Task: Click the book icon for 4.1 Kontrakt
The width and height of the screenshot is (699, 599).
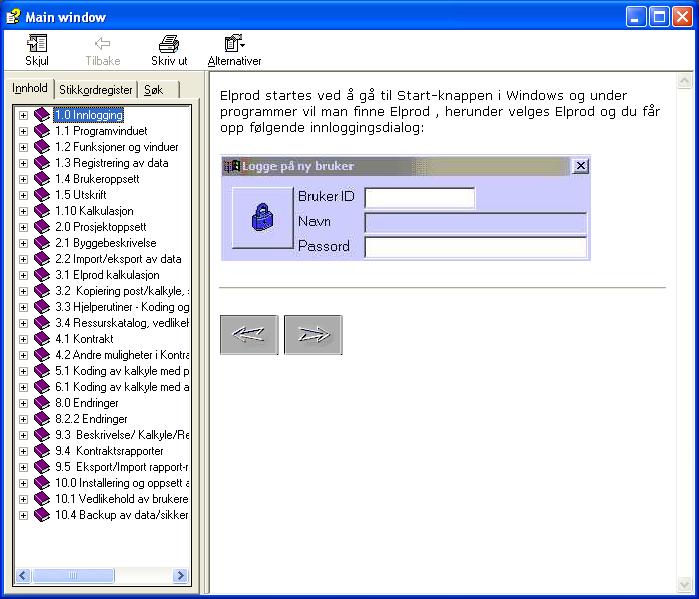Action: [41, 339]
